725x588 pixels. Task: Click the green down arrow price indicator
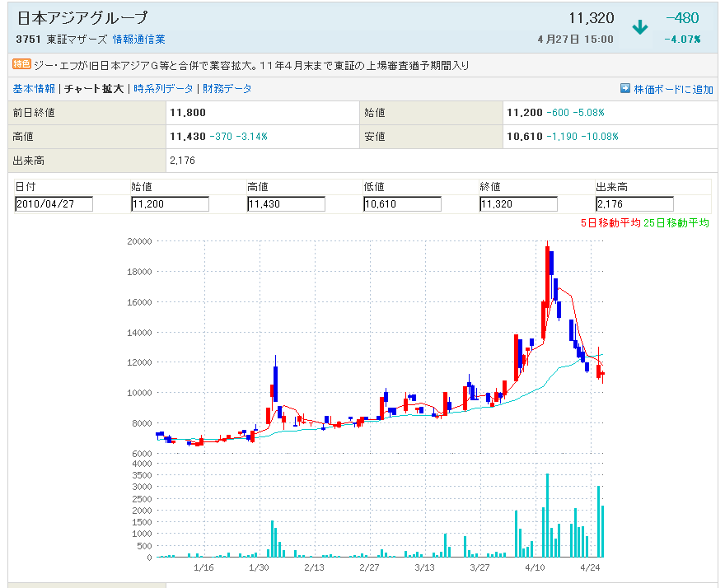tap(640, 27)
